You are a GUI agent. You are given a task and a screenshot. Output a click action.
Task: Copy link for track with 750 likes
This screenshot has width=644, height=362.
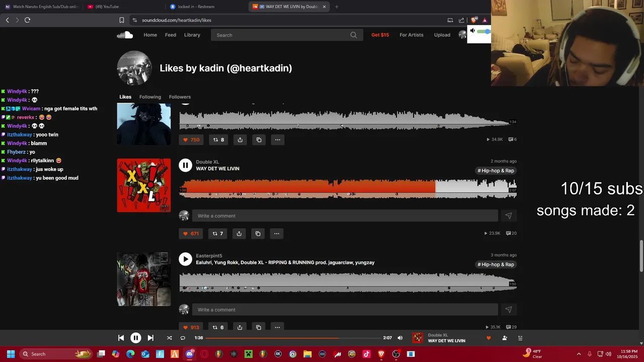pos(259,140)
